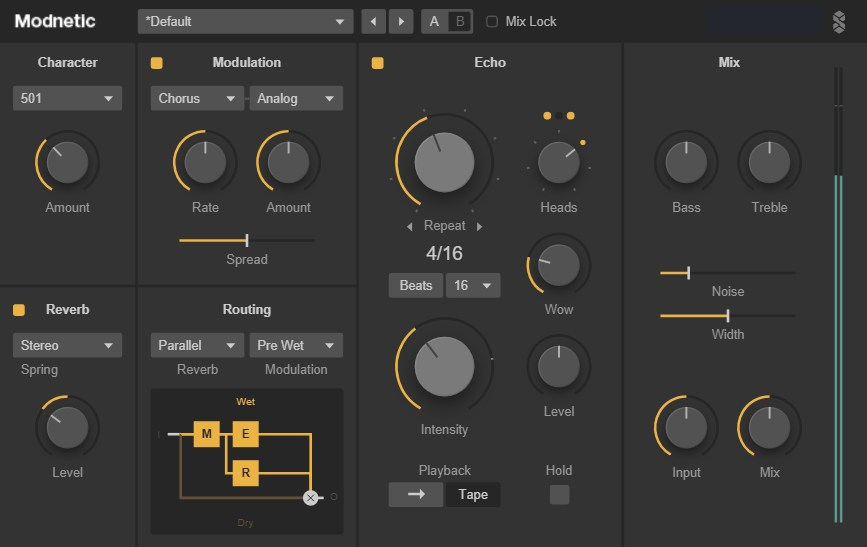Viewport: 867px width, 547px height.
Task: Click the M block in routing diagram
Action: coord(207,434)
